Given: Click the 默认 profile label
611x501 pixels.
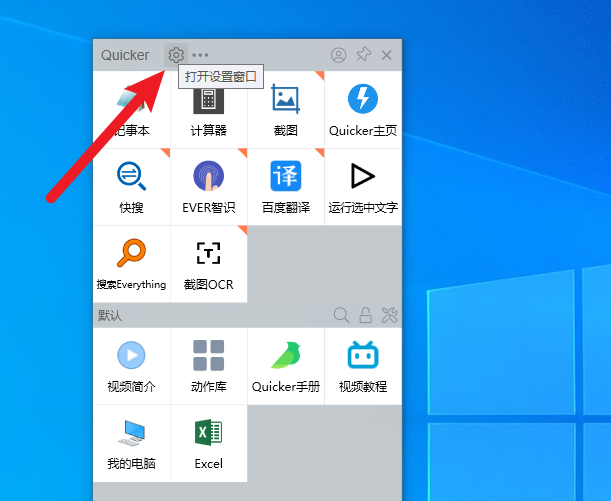Looking at the screenshot, I should click(110, 315).
